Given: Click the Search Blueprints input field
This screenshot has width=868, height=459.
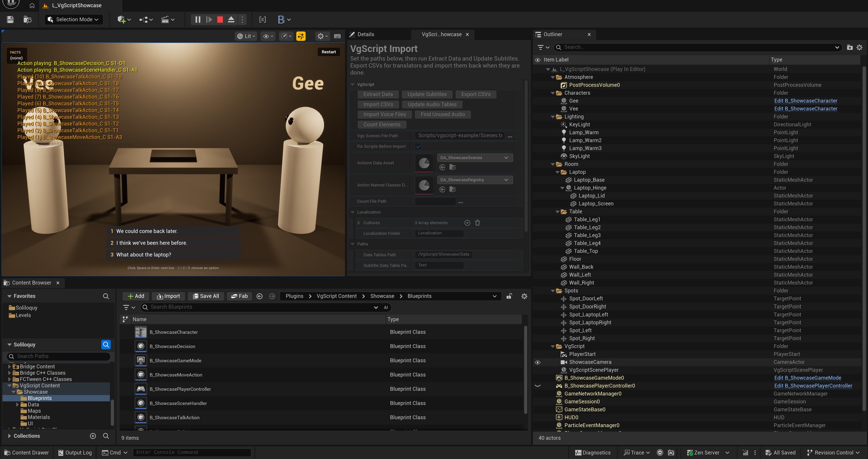Looking at the screenshot, I should (260, 307).
